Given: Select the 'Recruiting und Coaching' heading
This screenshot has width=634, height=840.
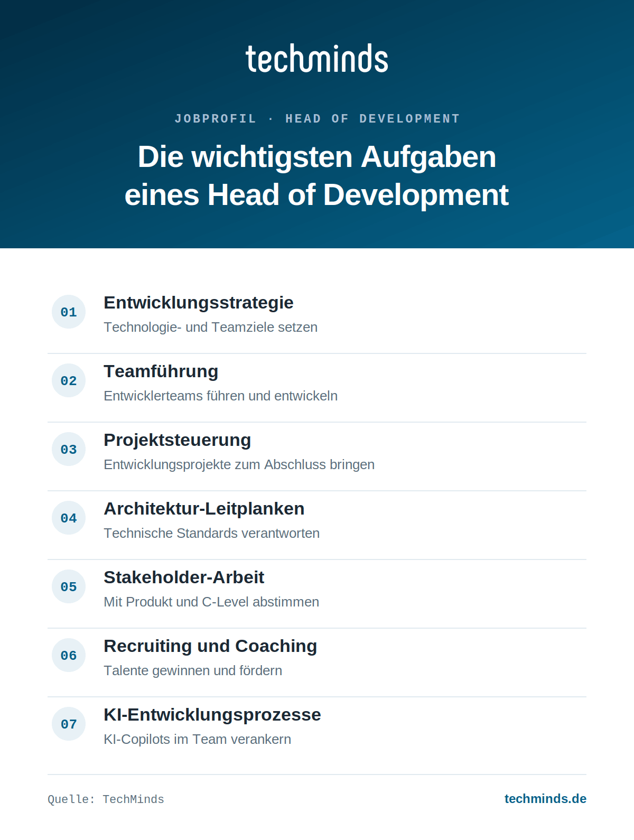Looking at the screenshot, I should pos(210,646).
